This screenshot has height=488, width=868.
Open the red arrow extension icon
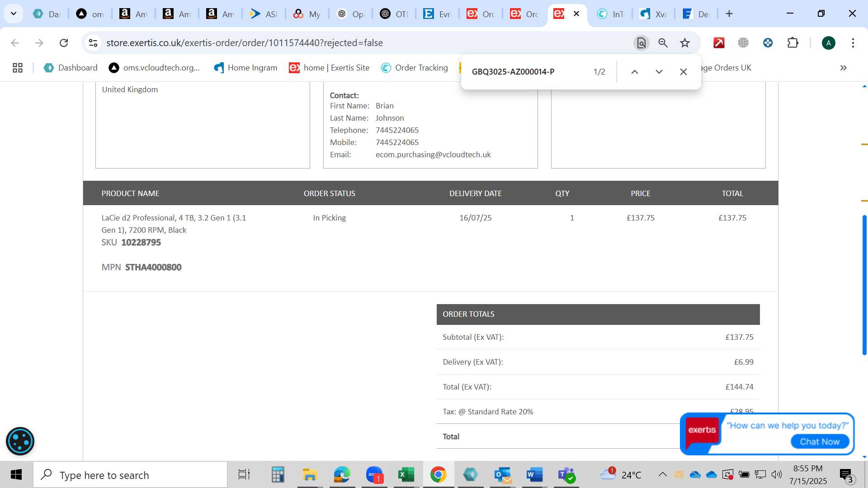coord(719,43)
